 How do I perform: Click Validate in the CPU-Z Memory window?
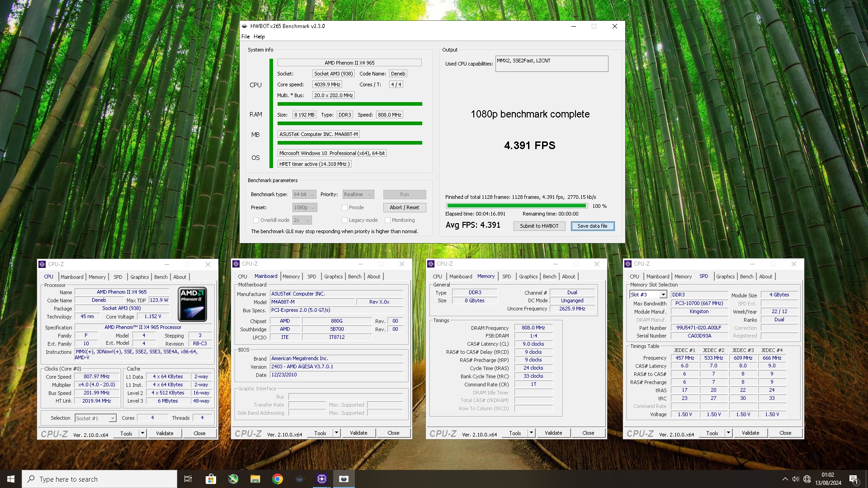pos(553,433)
